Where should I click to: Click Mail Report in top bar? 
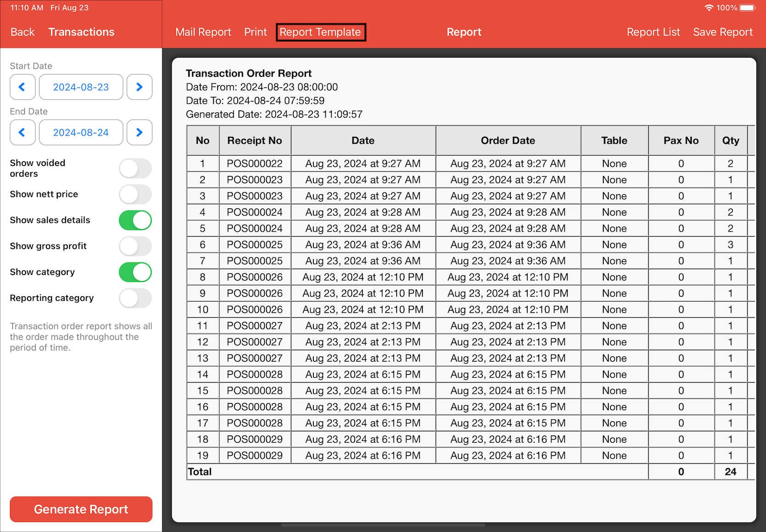pyautogui.click(x=203, y=32)
